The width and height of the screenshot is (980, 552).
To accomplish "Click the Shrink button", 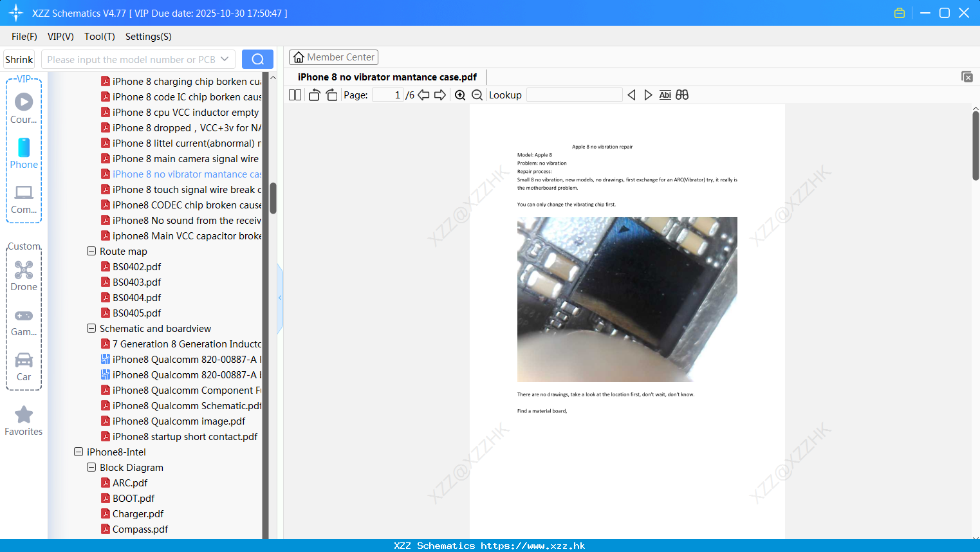I will coord(19,59).
